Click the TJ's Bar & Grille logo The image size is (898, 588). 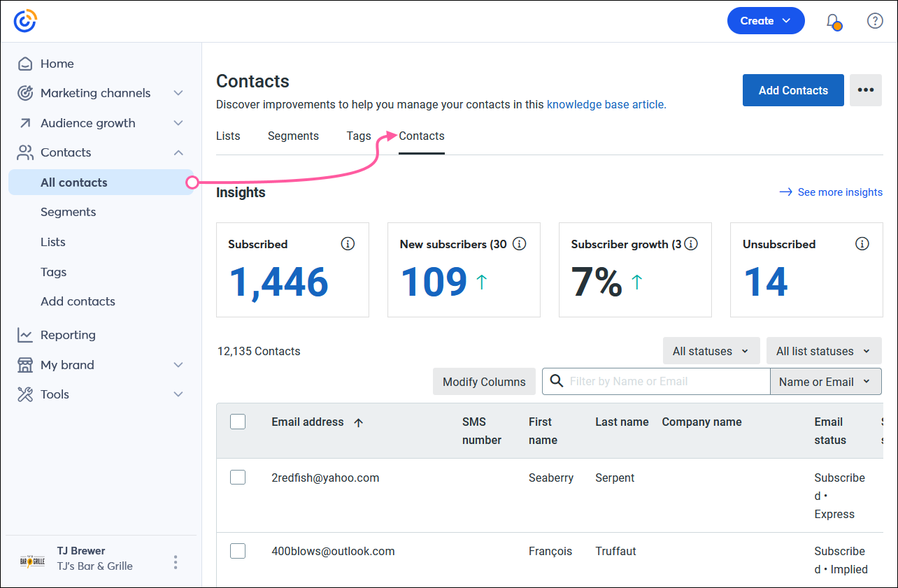coord(31,561)
